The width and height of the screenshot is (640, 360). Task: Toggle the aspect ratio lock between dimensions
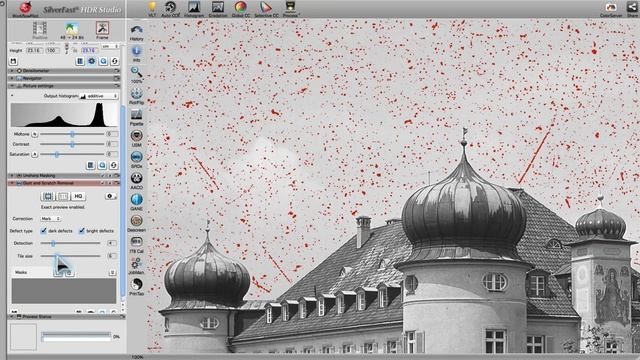tap(67, 49)
